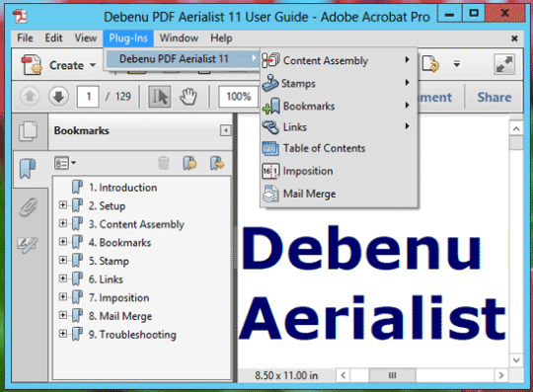The width and height of the screenshot is (533, 392).
Task: Click the New Bookmark icon
Action: 190,163
